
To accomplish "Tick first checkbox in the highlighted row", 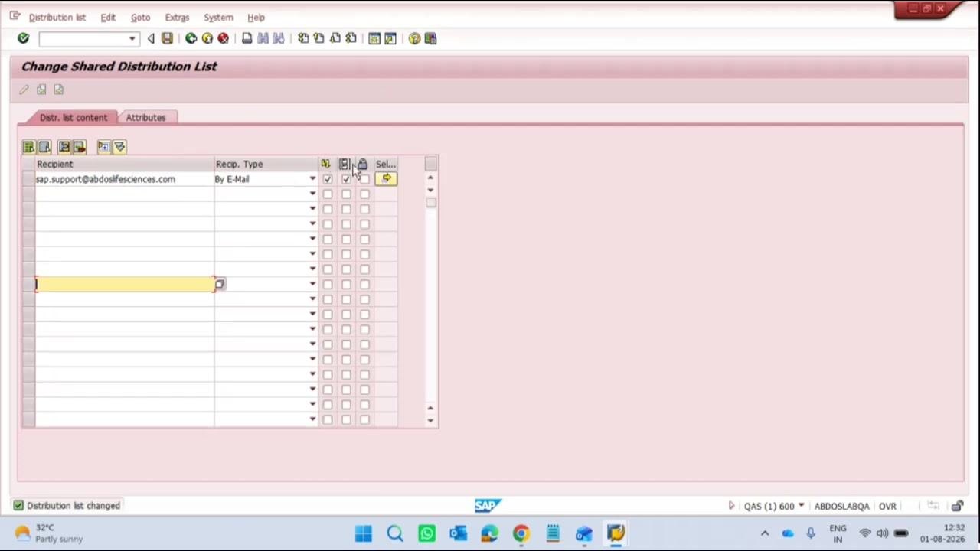I will (328, 284).
